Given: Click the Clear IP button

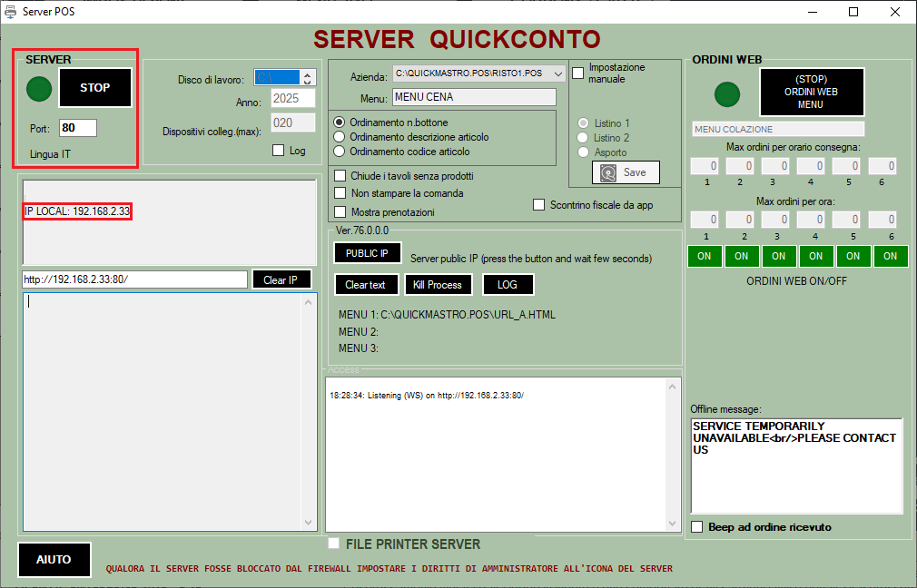Looking at the screenshot, I should [x=281, y=279].
